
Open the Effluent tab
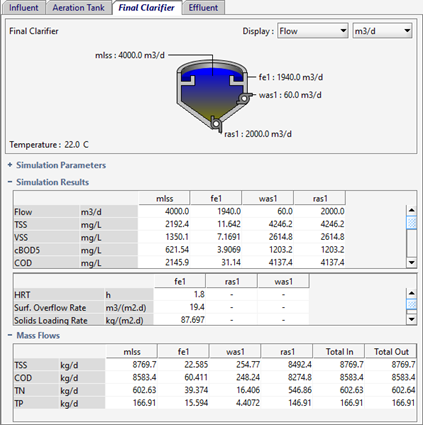click(x=203, y=8)
